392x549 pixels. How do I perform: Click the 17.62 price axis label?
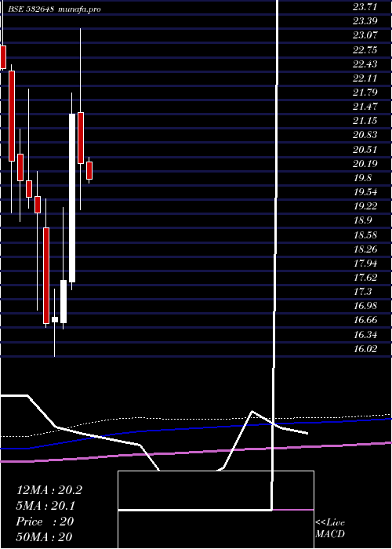click(365, 278)
